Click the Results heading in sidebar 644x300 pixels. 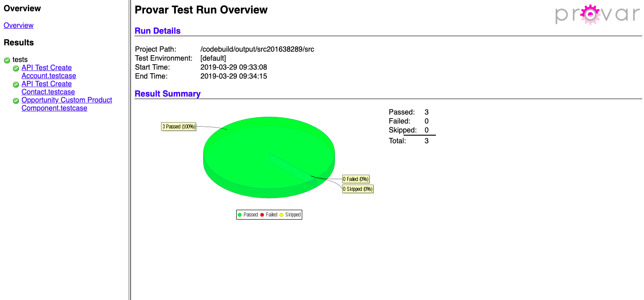coord(19,43)
